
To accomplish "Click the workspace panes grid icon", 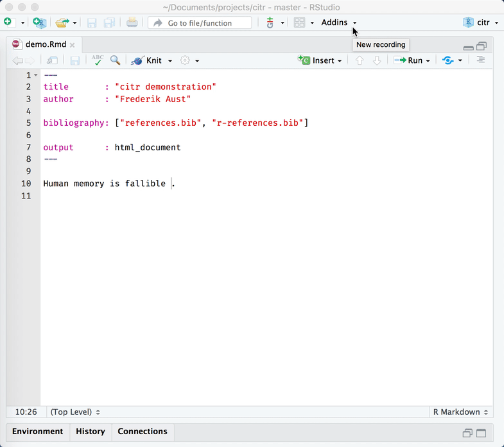I will [x=299, y=22].
